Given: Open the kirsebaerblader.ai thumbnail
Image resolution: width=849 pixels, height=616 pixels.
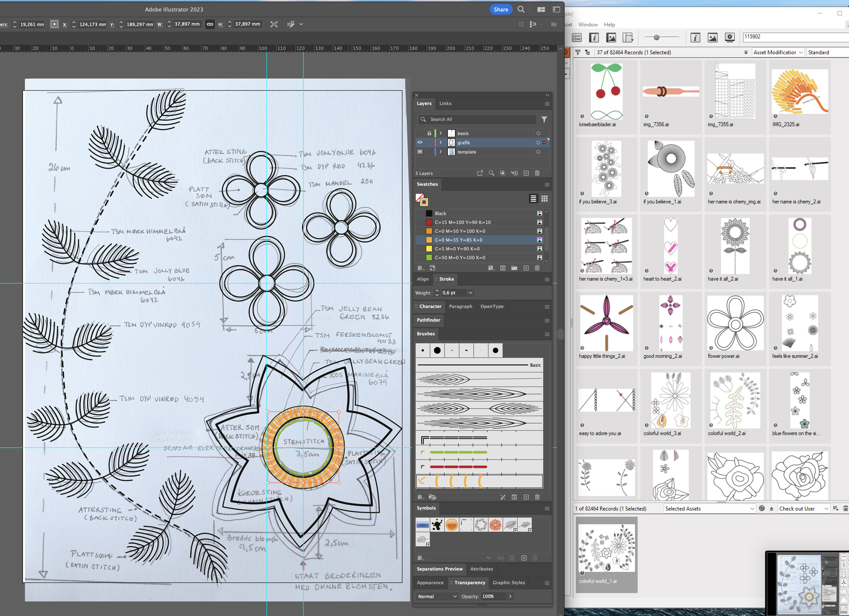Looking at the screenshot, I should coord(607,91).
